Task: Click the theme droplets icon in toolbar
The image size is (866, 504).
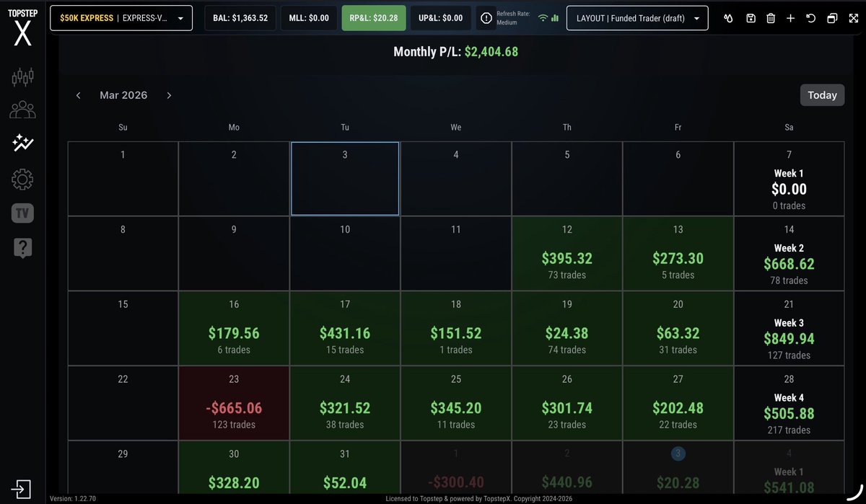Action: 728,18
